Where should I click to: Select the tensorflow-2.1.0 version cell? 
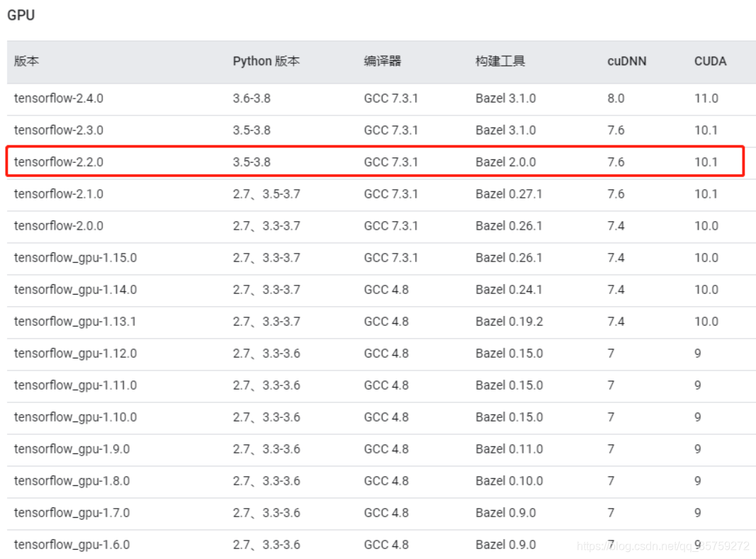pos(58,194)
